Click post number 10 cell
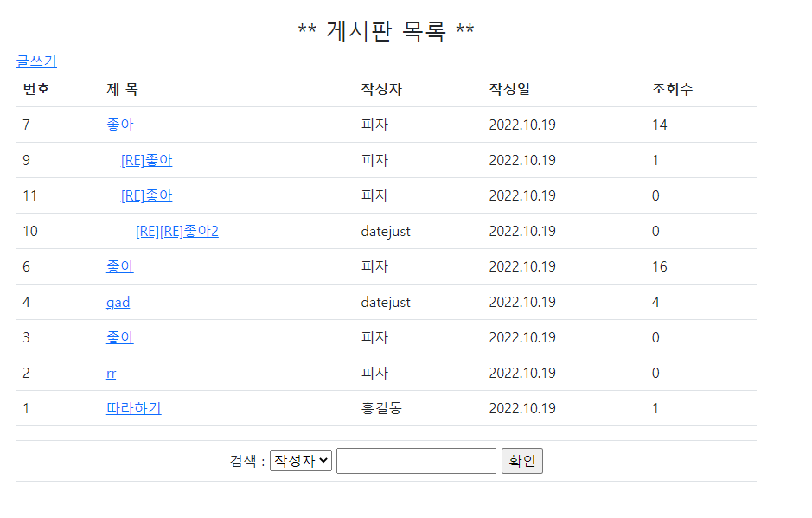Image resolution: width=812 pixels, height=518 pixels. coord(30,231)
